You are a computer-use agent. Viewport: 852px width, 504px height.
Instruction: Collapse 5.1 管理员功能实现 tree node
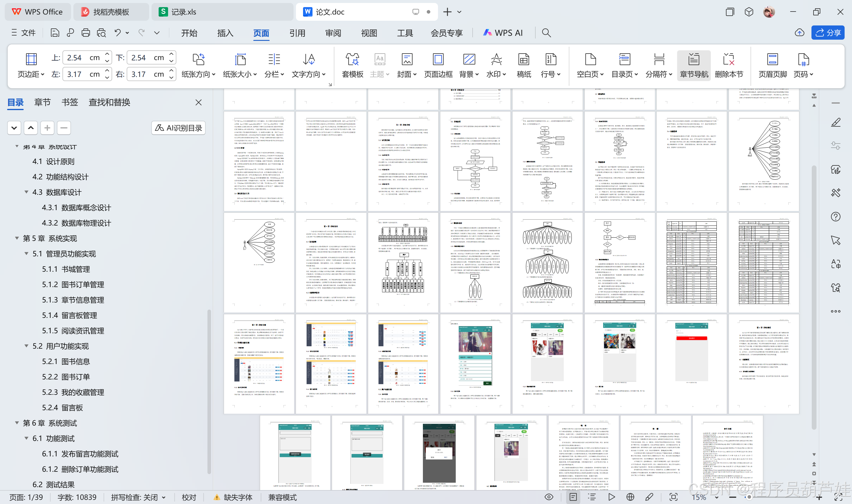[x=27, y=253]
